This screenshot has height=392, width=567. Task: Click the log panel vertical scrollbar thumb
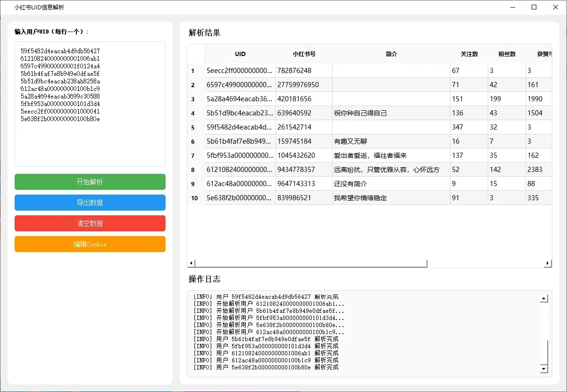(x=544, y=352)
